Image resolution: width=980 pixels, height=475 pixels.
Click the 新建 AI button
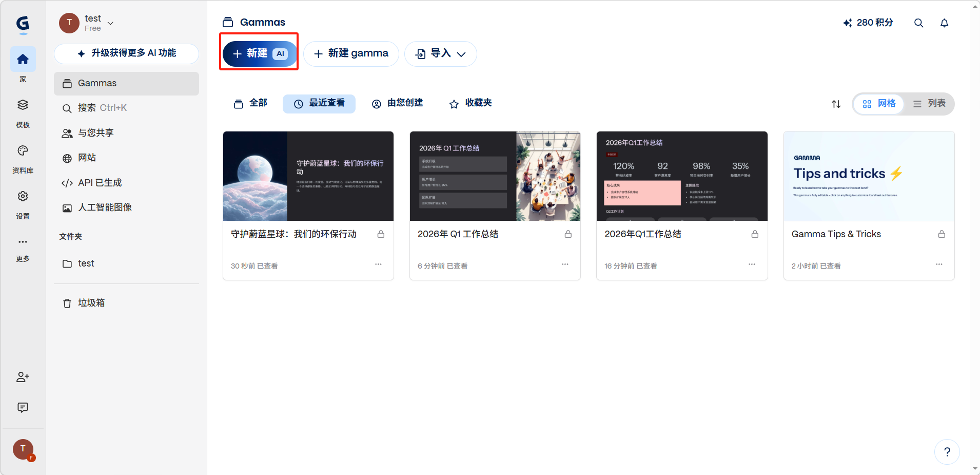click(260, 54)
